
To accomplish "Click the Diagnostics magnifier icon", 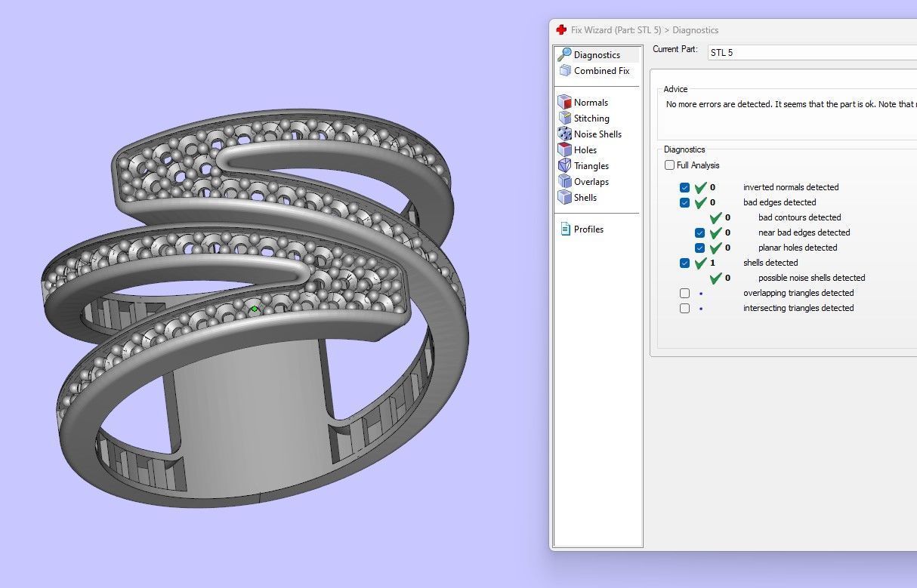I will [564, 54].
